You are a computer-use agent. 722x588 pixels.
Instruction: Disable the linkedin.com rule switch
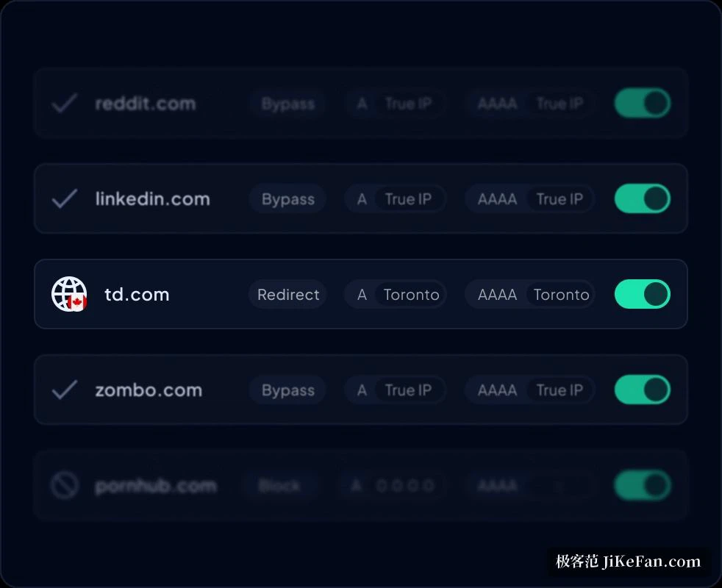click(643, 199)
